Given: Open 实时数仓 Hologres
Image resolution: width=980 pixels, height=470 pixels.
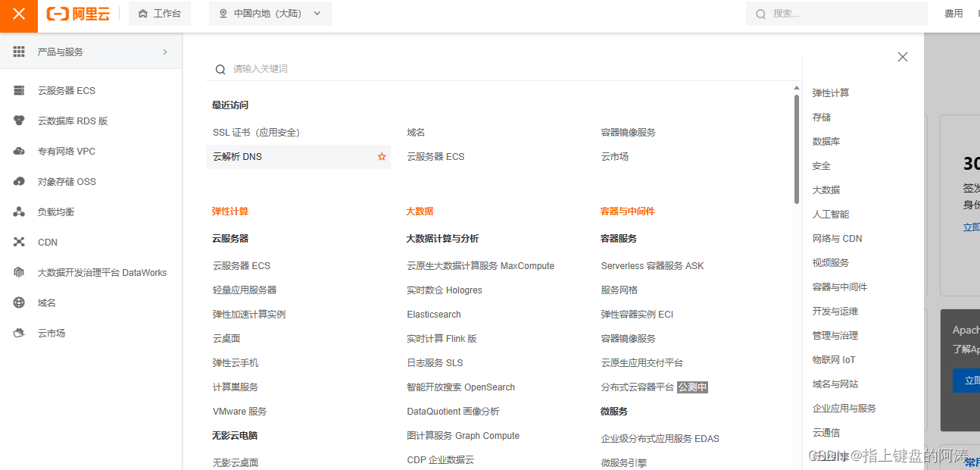Looking at the screenshot, I should click(445, 290).
